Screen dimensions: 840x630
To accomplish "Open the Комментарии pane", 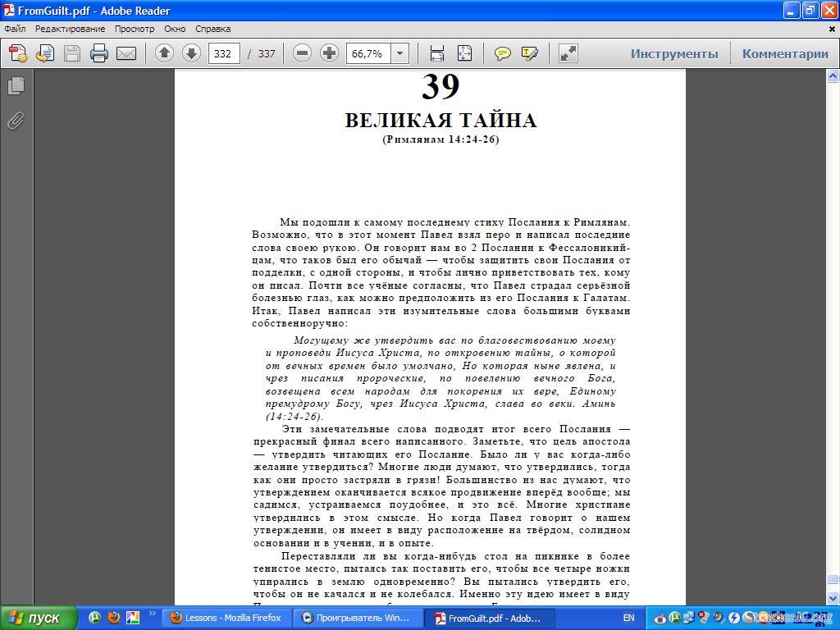I will coord(785,54).
